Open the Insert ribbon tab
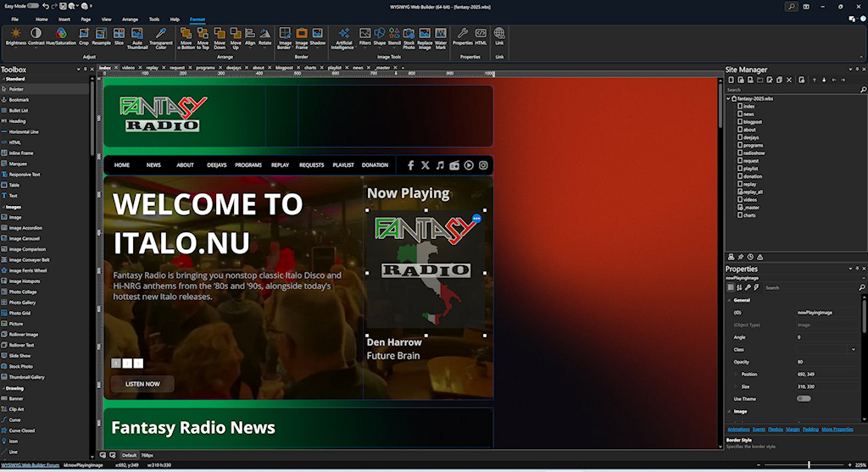Image resolution: width=868 pixels, height=472 pixels. (64, 19)
